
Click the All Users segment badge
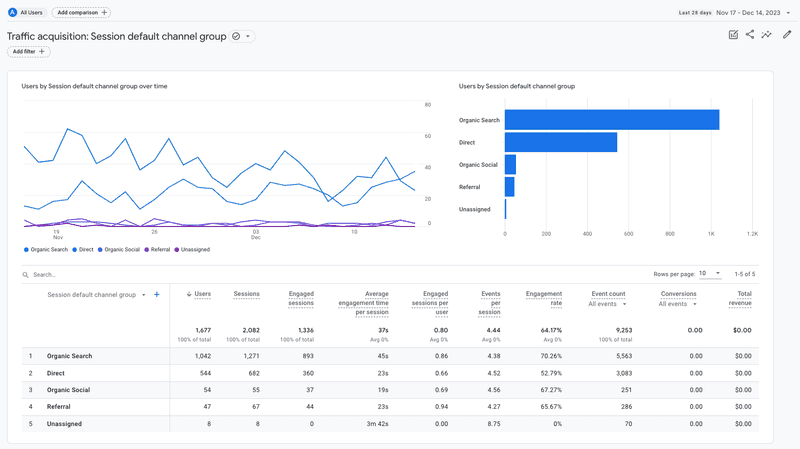point(26,12)
